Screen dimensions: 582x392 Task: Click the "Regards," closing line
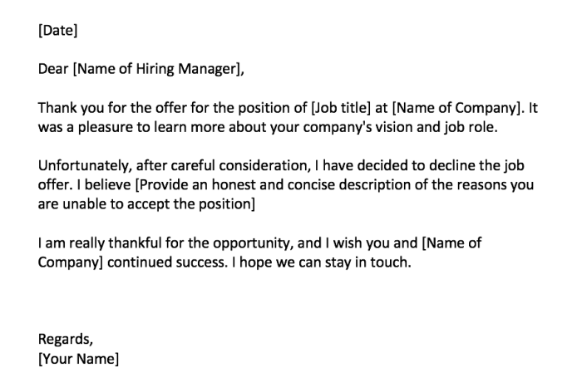click(x=66, y=340)
